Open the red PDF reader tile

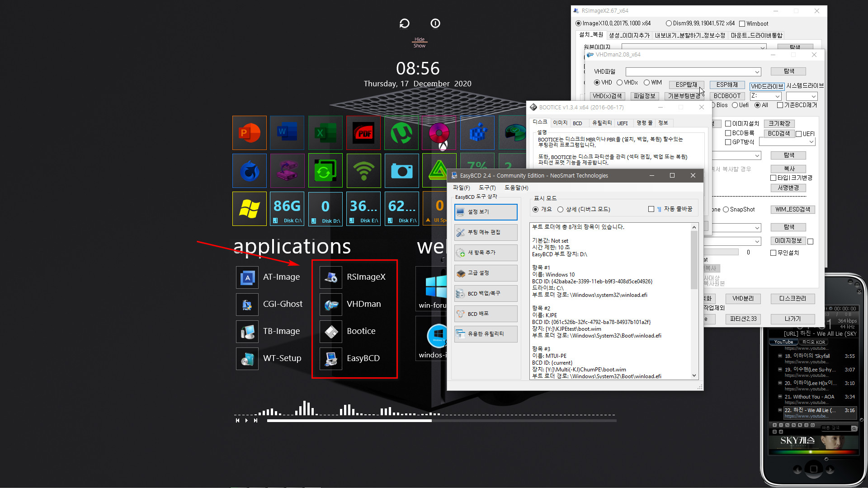tap(363, 133)
